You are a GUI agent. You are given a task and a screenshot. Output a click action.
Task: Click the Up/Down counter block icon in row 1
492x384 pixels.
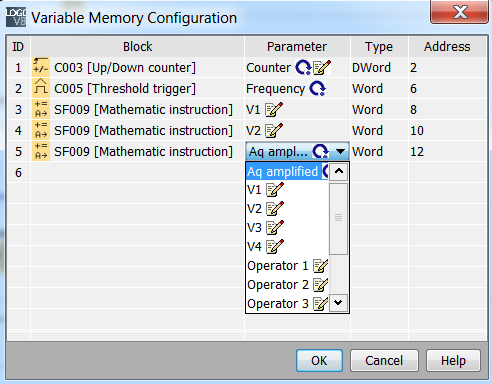point(41,67)
